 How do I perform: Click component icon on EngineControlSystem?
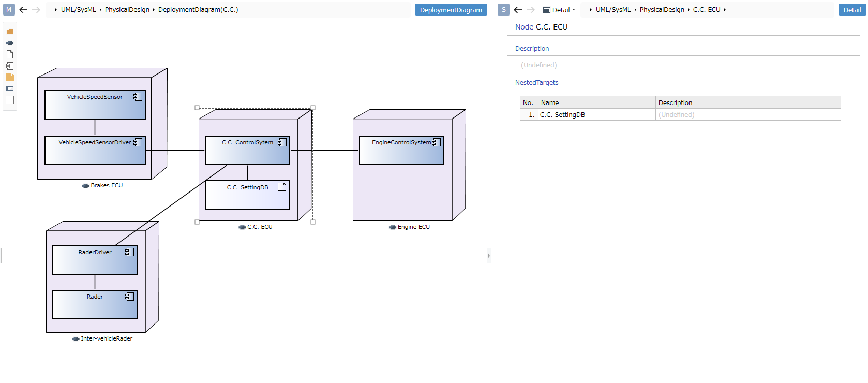[x=436, y=142]
